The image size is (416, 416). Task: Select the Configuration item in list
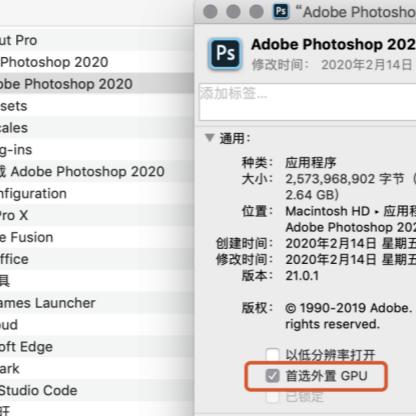click(97, 193)
